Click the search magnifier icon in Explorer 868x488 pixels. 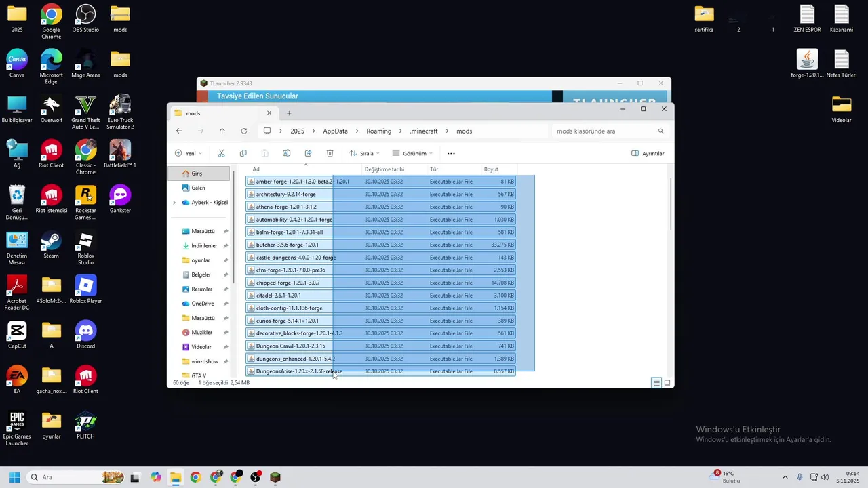(x=660, y=131)
